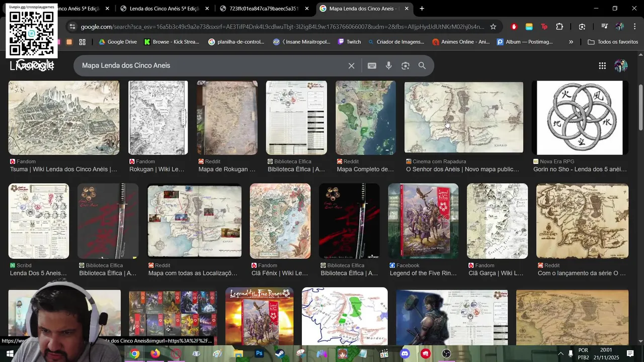Open the Album — Postimag bookmark
644x362 pixels.
coord(525,42)
